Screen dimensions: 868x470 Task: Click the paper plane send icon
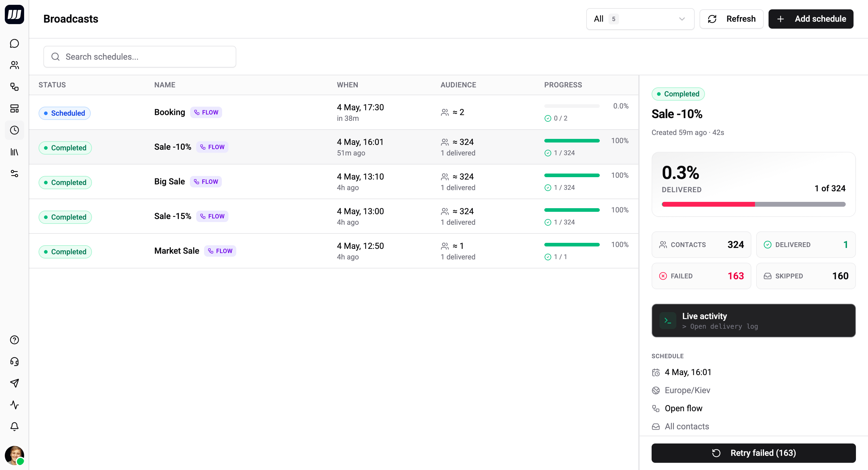[x=14, y=383]
